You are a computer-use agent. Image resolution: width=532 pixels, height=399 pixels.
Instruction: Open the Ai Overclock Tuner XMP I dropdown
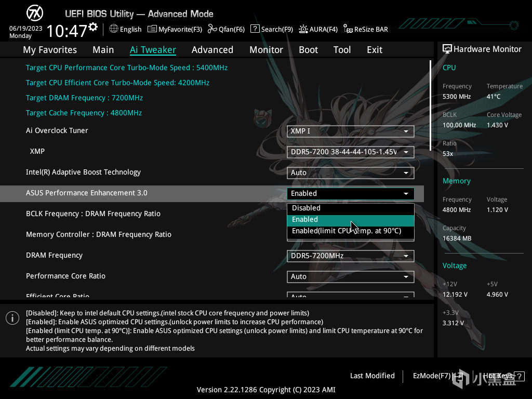tap(351, 131)
